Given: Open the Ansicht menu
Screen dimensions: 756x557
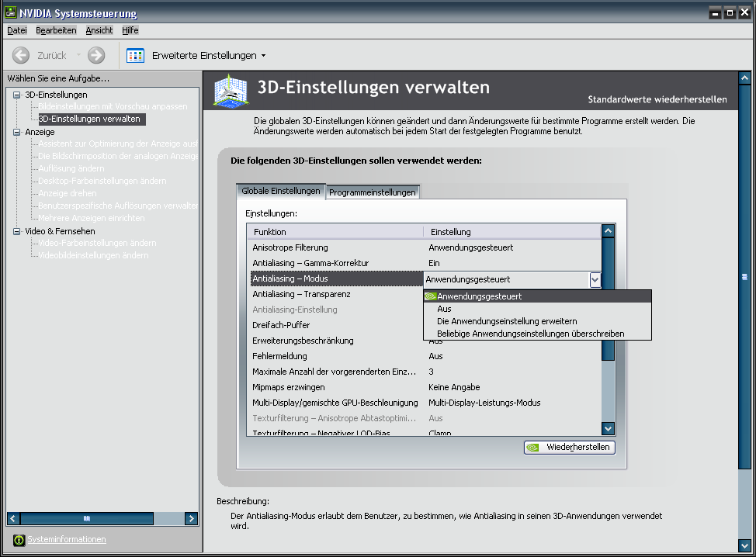Looking at the screenshot, I should (99, 30).
